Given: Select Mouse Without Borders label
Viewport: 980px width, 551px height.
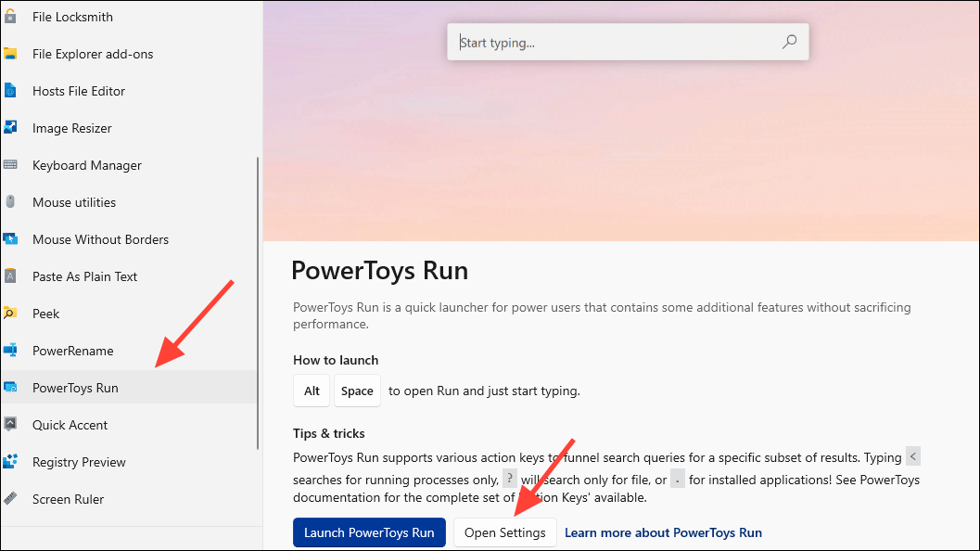Looking at the screenshot, I should (101, 239).
